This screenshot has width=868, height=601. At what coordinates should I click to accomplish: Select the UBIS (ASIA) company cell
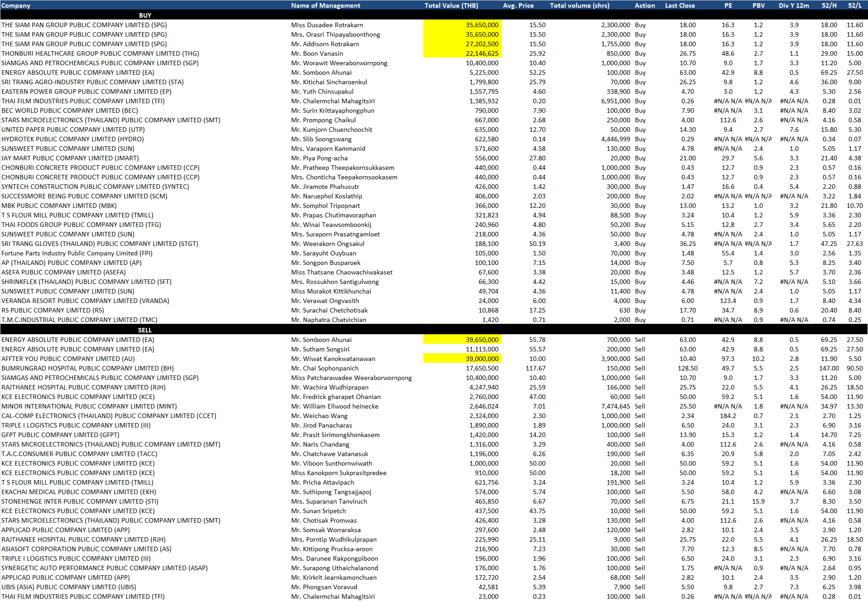click(x=69, y=587)
